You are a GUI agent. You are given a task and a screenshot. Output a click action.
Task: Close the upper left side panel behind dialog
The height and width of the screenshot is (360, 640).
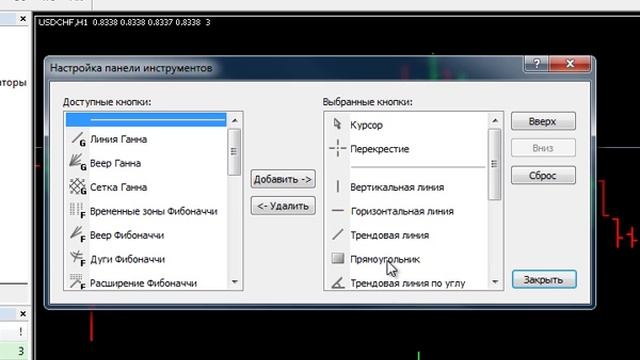pyautogui.click(x=23, y=19)
